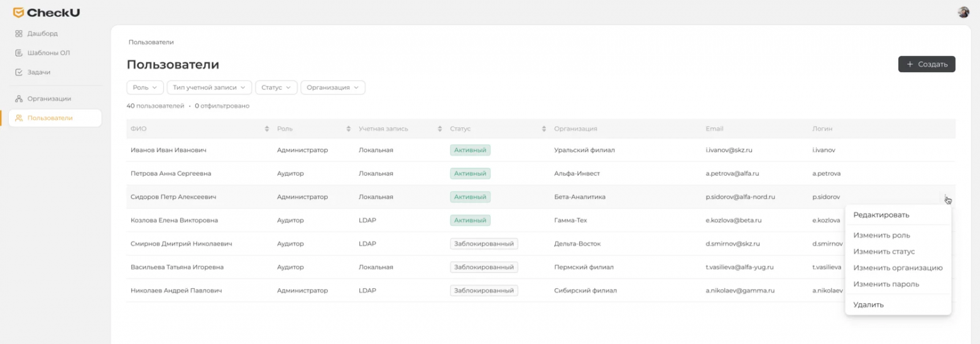Sort by Статус column icon
Image resolution: width=980 pixels, height=344 pixels.
pos(544,129)
